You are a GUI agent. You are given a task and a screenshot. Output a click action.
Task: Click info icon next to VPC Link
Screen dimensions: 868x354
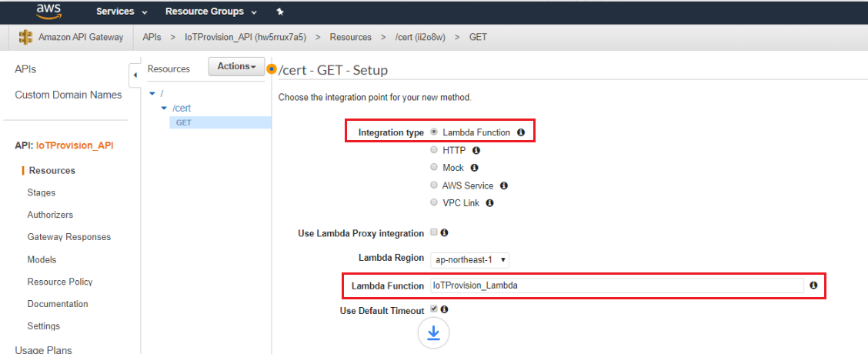click(489, 203)
